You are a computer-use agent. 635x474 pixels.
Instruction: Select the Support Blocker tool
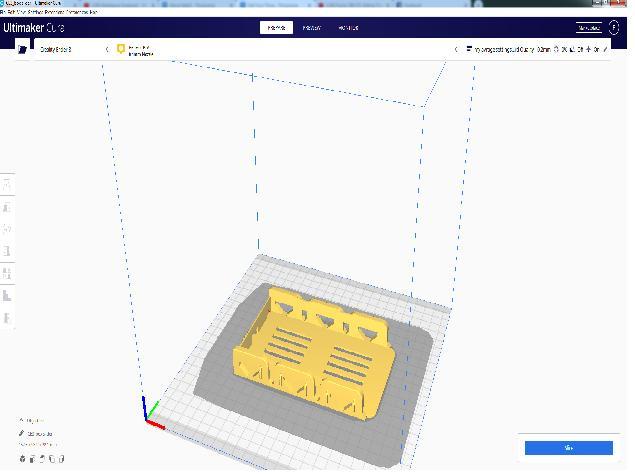click(x=7, y=296)
